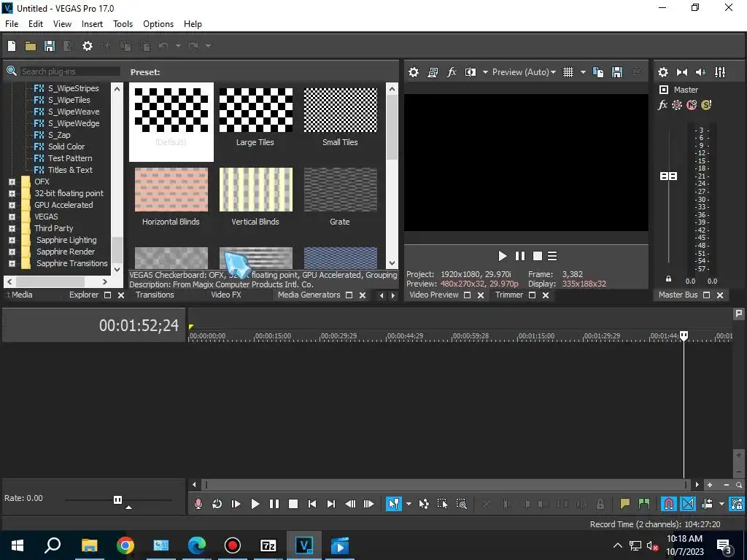747x560 pixels.
Task: Copy snapshot to clipboard icon in preview
Action: tap(598, 72)
